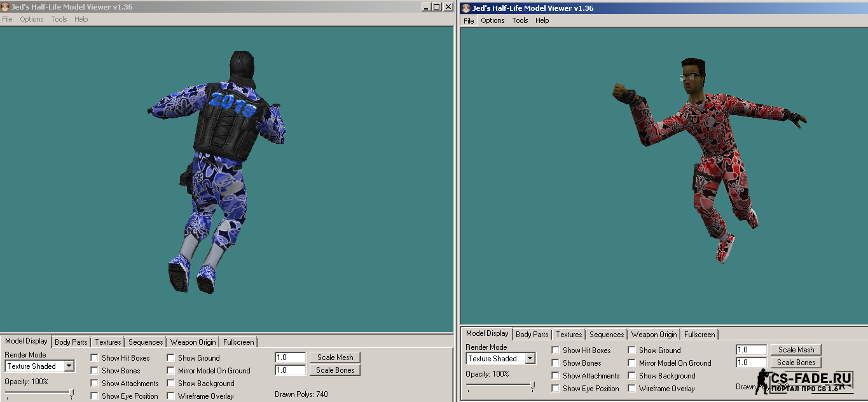Enable Show Hit Boxes in the blue-model window
The image size is (868, 402).
click(x=95, y=358)
